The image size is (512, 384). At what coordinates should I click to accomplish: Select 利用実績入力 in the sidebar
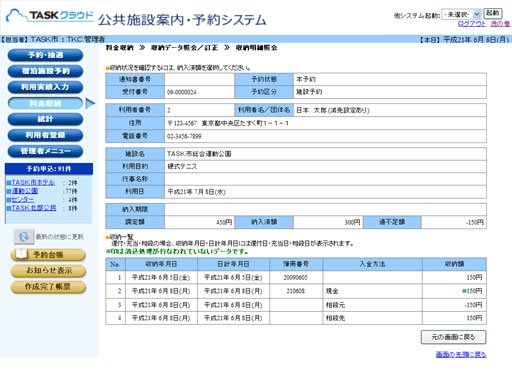click(45, 87)
